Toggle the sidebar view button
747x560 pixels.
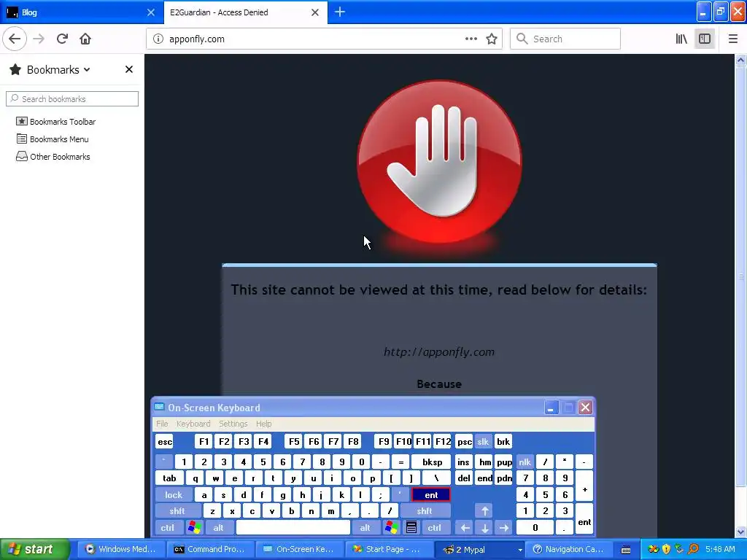[x=705, y=39]
